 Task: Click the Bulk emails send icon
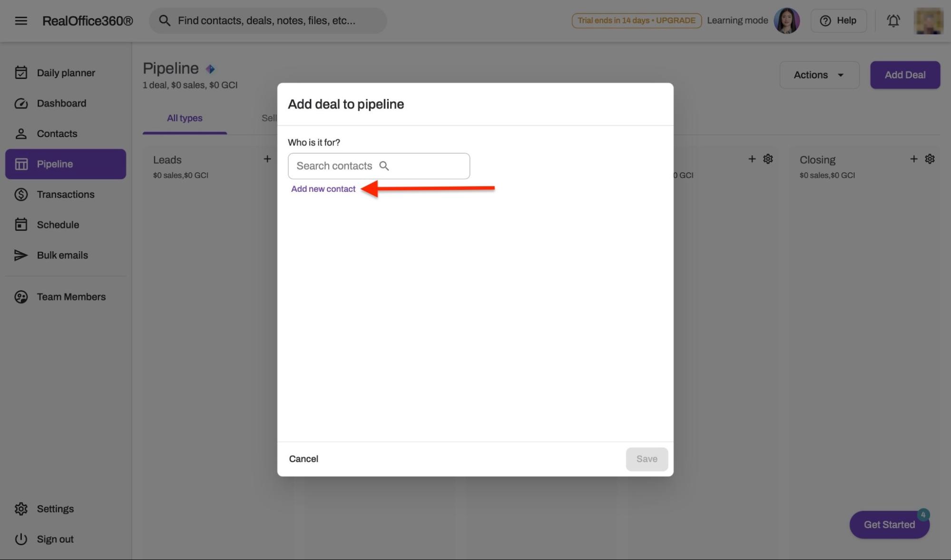(x=21, y=255)
